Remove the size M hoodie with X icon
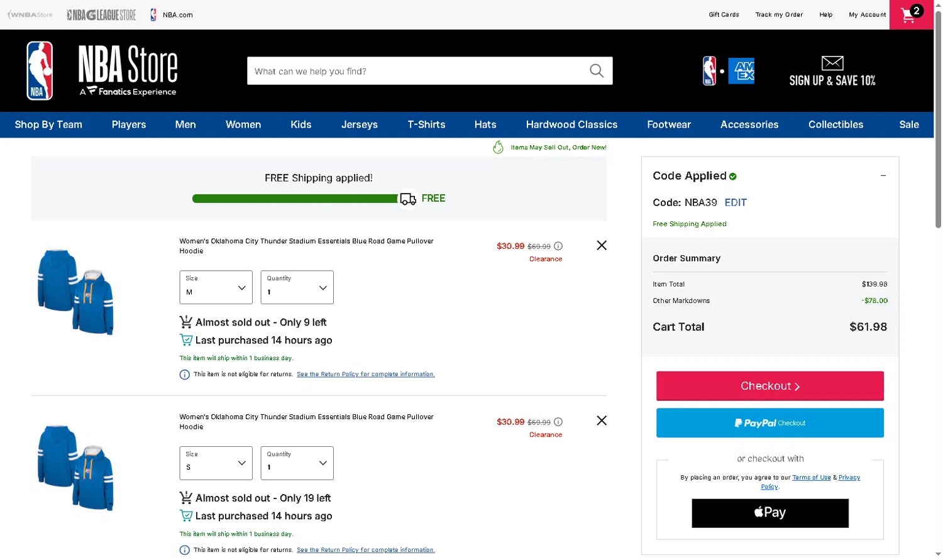 (x=602, y=245)
